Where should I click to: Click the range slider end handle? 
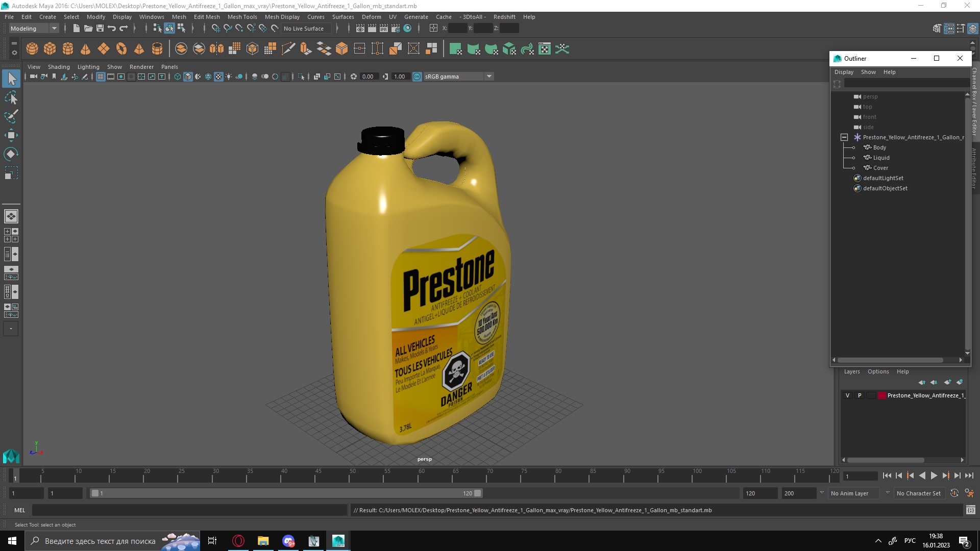point(477,493)
